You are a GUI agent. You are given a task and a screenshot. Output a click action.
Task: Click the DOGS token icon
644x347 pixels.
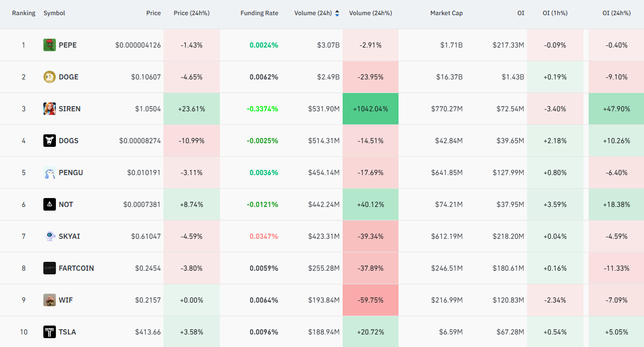tap(50, 141)
